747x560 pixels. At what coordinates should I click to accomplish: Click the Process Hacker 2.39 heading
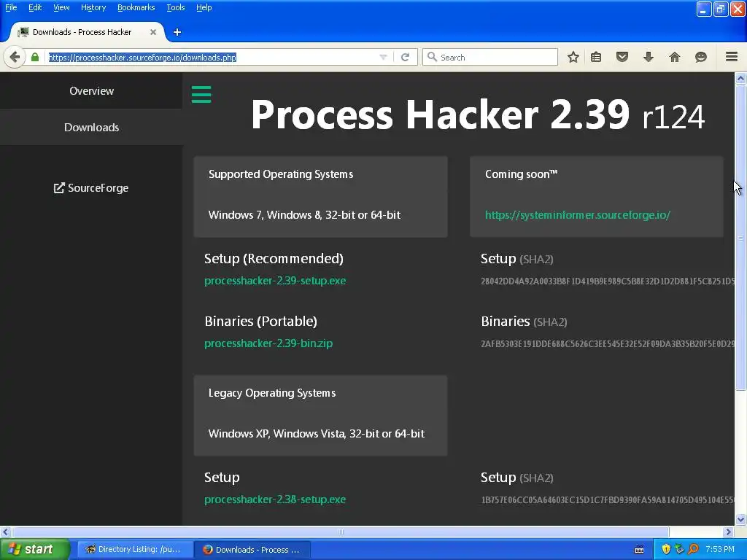(x=477, y=114)
